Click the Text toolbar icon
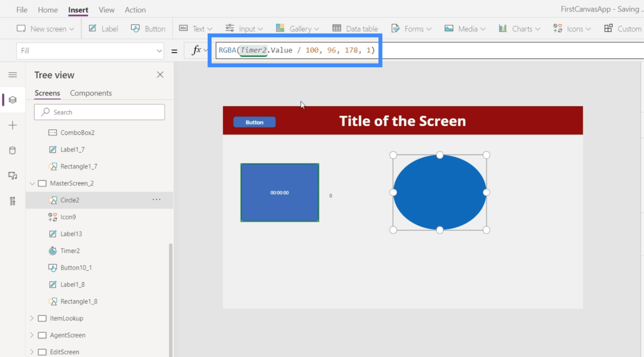The image size is (644, 357). pos(184,28)
